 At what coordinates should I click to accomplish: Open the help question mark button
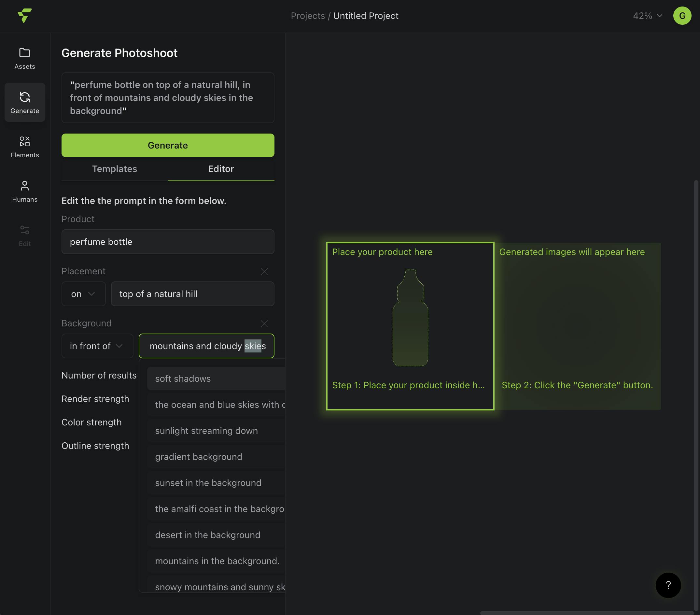[668, 585]
